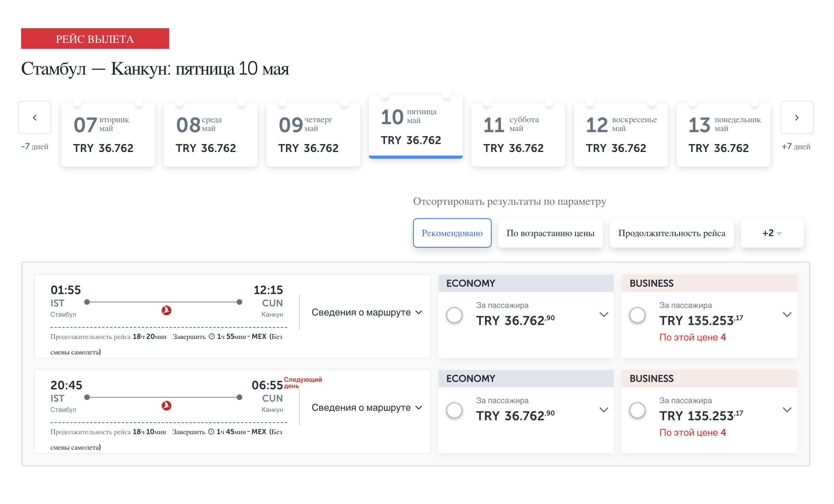
Task: Click BUSINESS header of 20:45 flight
Action: (x=709, y=379)
